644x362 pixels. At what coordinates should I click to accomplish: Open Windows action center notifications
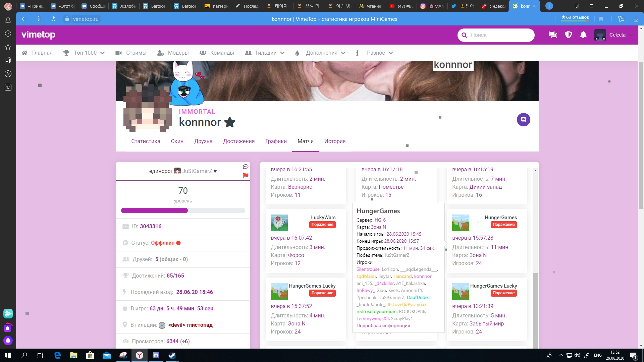tap(633, 355)
